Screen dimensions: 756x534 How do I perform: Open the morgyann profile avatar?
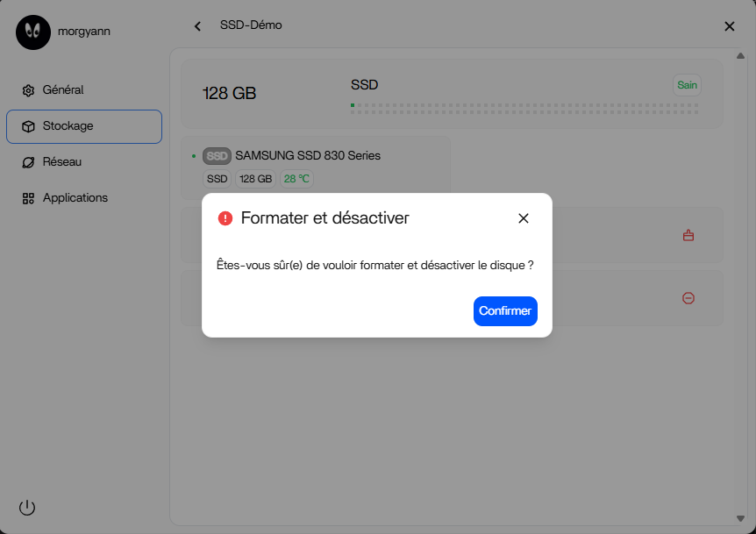tap(33, 32)
